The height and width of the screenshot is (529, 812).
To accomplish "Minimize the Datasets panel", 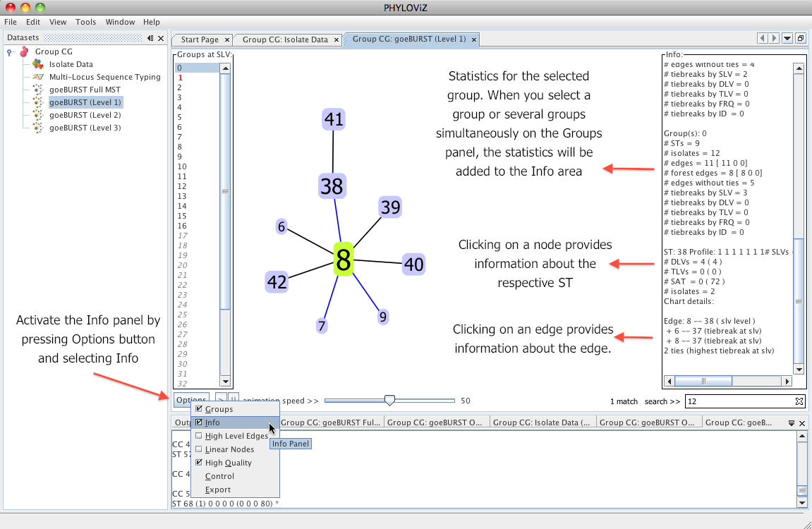I will point(150,38).
